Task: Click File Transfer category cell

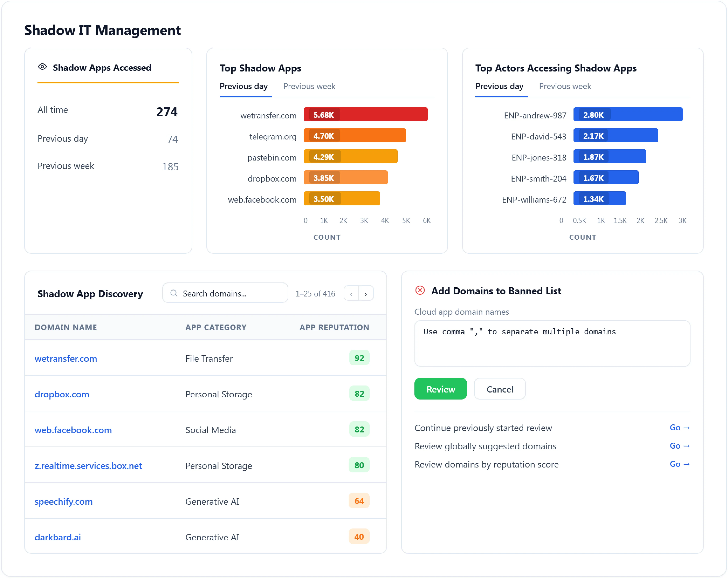Action: point(209,358)
